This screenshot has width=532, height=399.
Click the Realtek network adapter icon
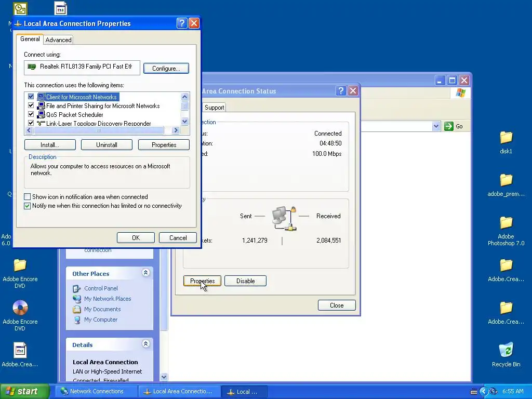(x=32, y=67)
